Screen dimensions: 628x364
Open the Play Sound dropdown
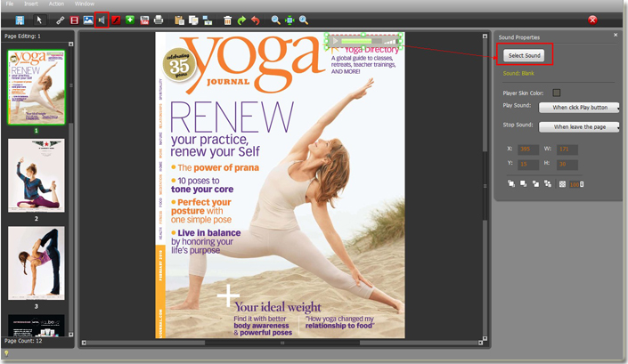point(579,107)
